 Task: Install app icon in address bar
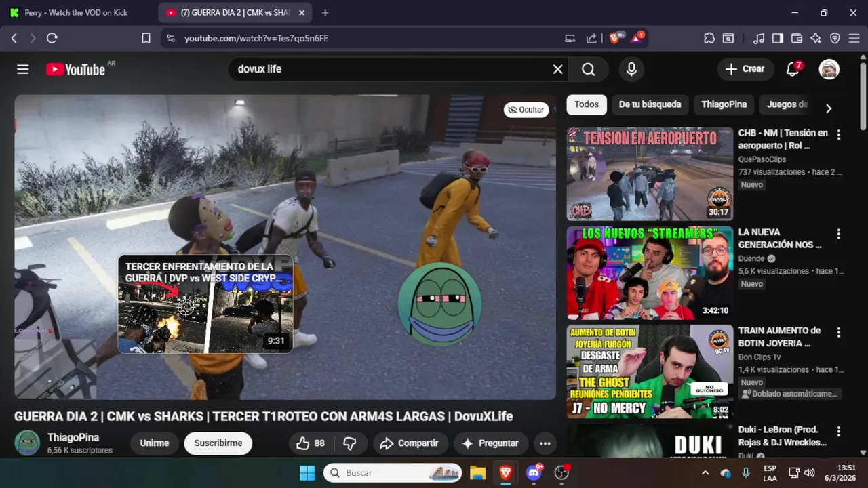[x=570, y=39]
